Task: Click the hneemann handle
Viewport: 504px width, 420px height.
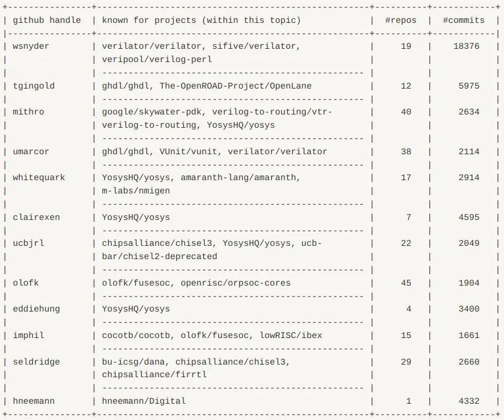Action: click(x=34, y=401)
